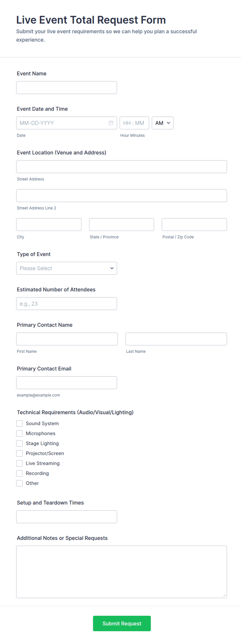Viewport: 241px width, 644px height.
Task: Click the Primary Contact Email field
Action: [67, 383]
